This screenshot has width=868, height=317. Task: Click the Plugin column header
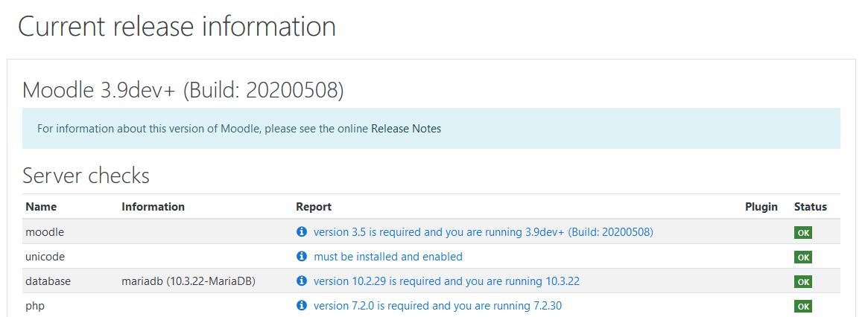pos(761,207)
